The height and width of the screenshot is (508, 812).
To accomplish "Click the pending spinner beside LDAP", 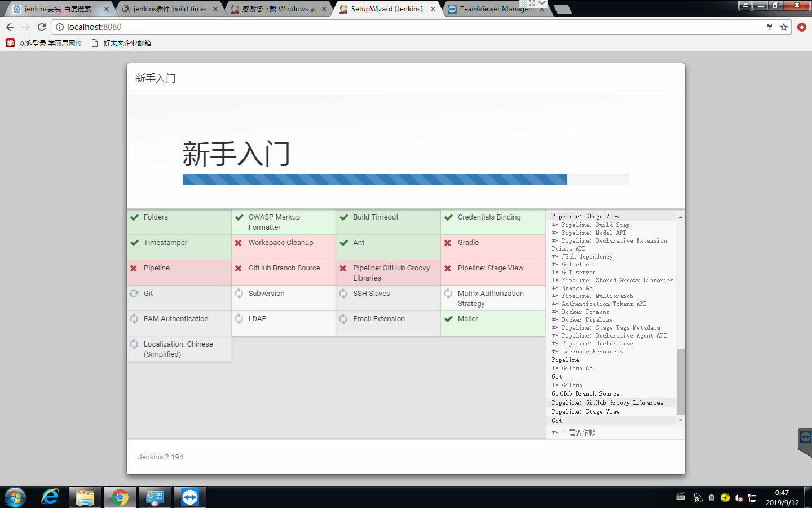I will point(239,319).
